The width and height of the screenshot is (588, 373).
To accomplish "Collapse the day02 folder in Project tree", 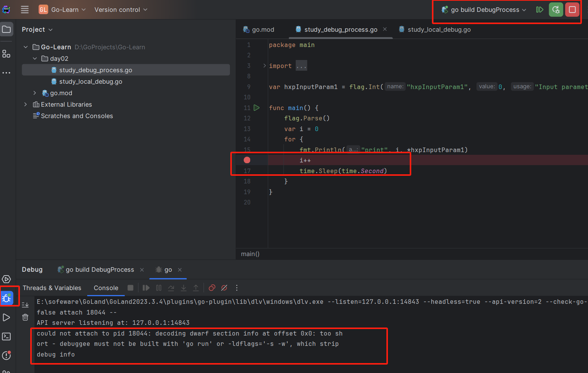I will 35,58.
